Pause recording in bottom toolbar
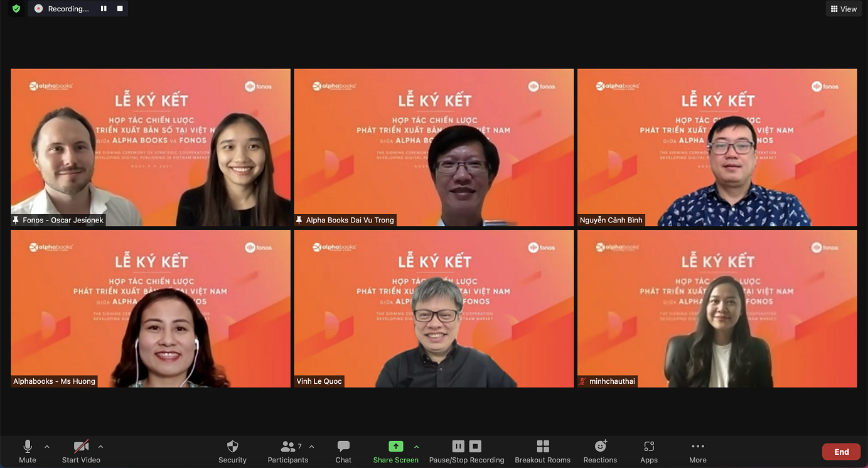The height and width of the screenshot is (468, 868). [x=458, y=446]
